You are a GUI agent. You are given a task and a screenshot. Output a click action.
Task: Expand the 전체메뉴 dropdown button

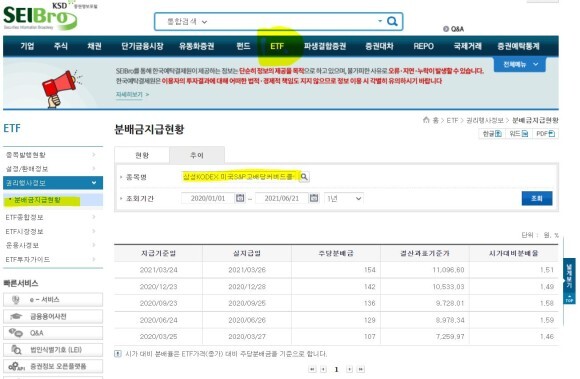point(520,64)
